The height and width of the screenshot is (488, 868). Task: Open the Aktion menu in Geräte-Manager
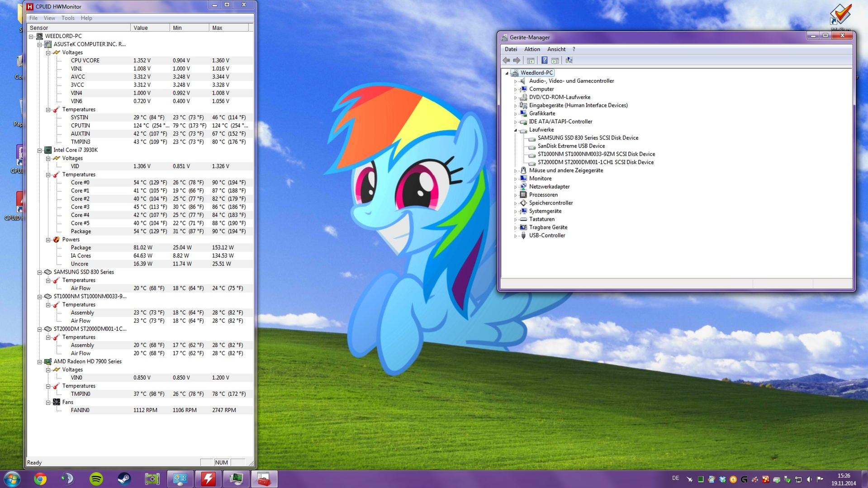point(532,49)
